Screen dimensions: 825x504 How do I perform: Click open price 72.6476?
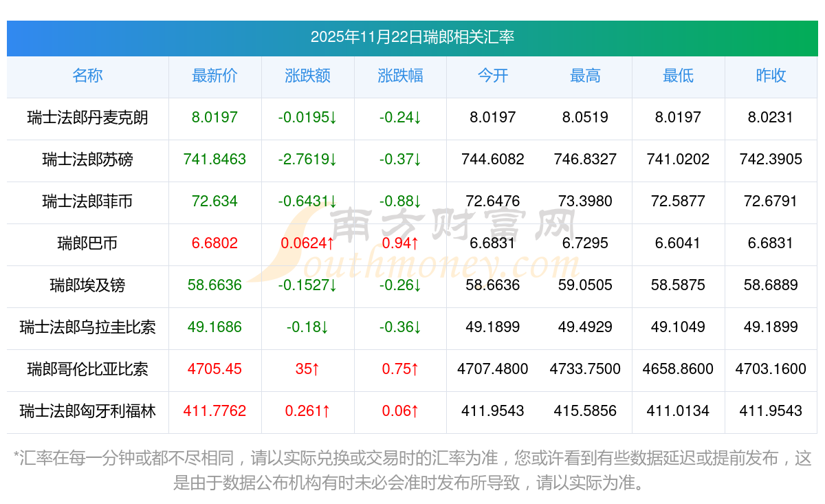pyautogui.click(x=493, y=201)
